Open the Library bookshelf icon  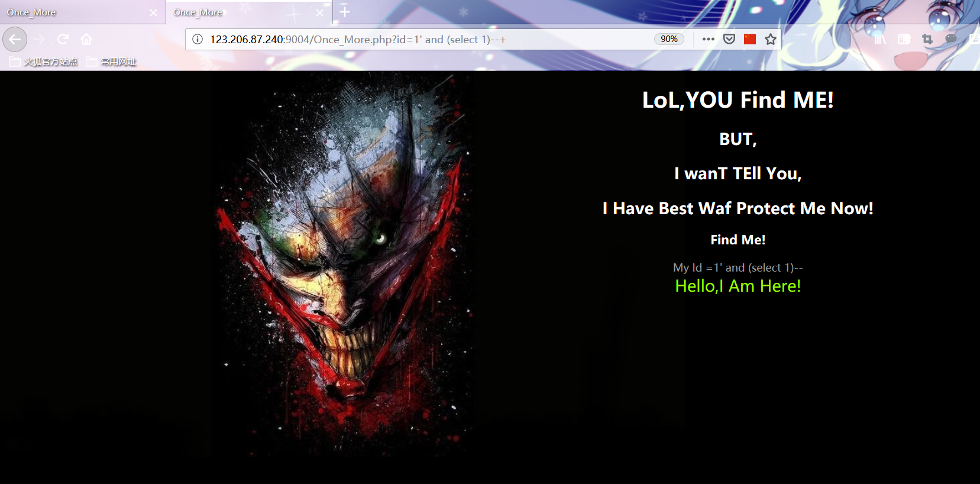880,39
